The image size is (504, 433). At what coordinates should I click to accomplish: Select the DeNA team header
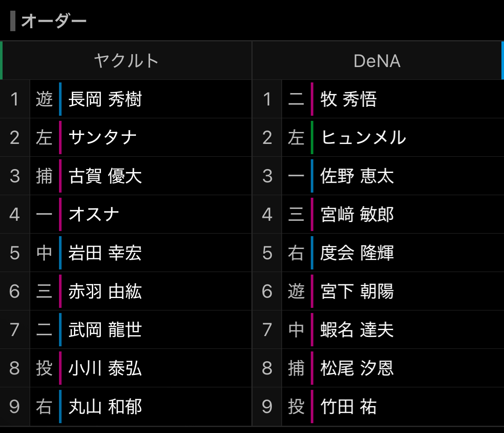click(377, 61)
